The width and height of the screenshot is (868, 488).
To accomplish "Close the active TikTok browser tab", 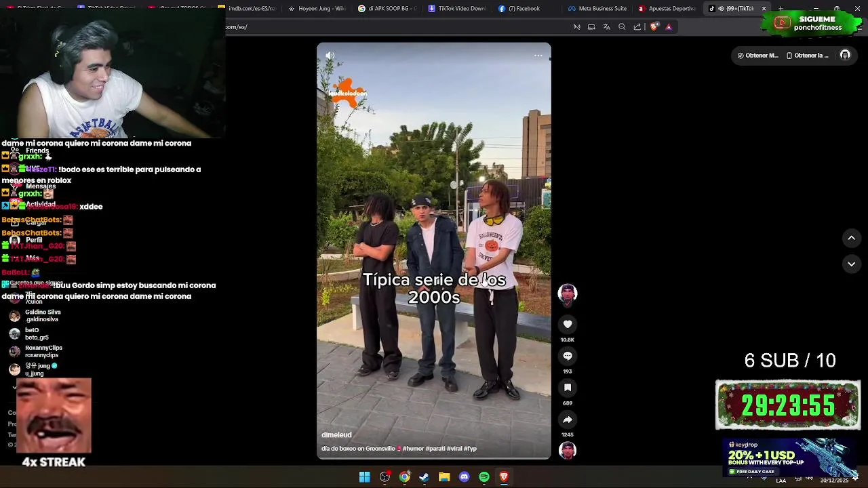I will pos(764,9).
